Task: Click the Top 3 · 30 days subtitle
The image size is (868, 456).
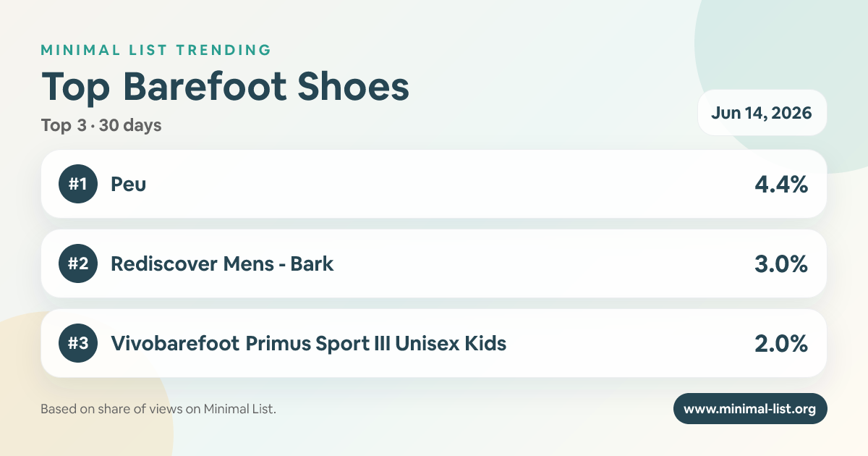Action: [101, 125]
